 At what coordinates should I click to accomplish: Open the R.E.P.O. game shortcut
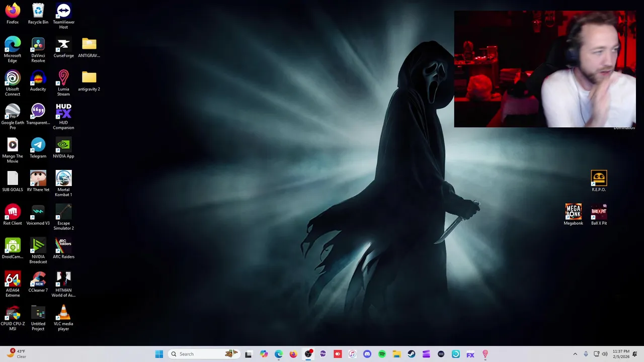[x=599, y=181]
